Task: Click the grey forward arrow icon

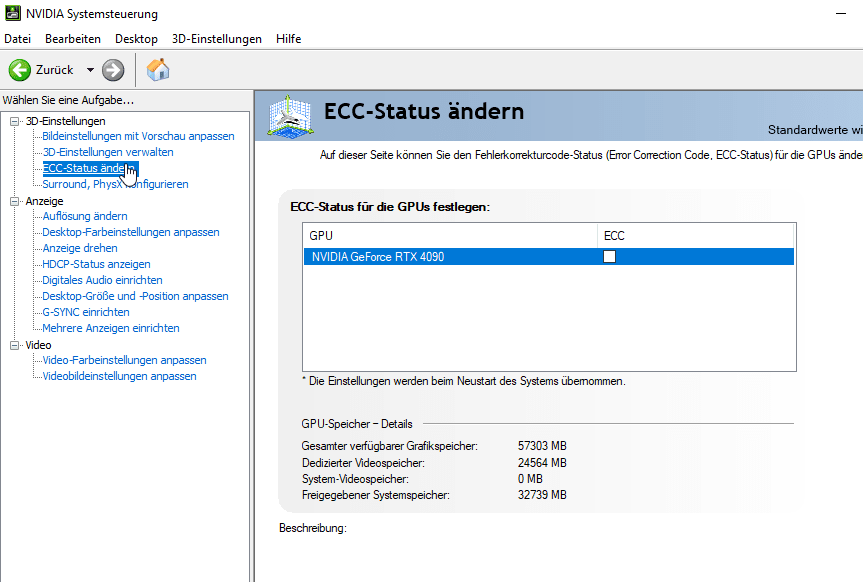Action: [x=113, y=70]
